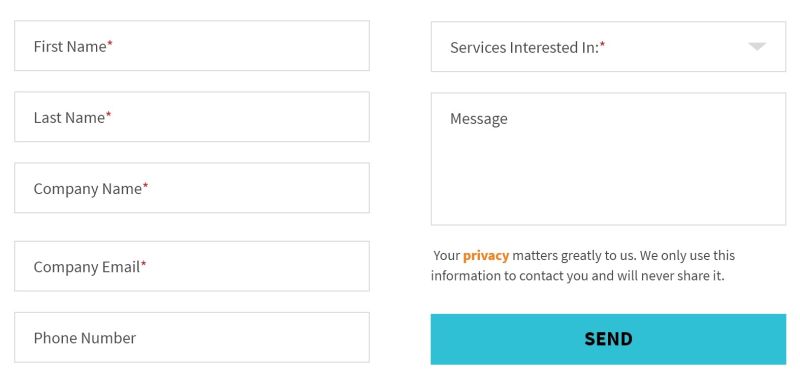Image resolution: width=800 pixels, height=385 pixels.
Task: Click the First Name input field
Action: [192, 46]
